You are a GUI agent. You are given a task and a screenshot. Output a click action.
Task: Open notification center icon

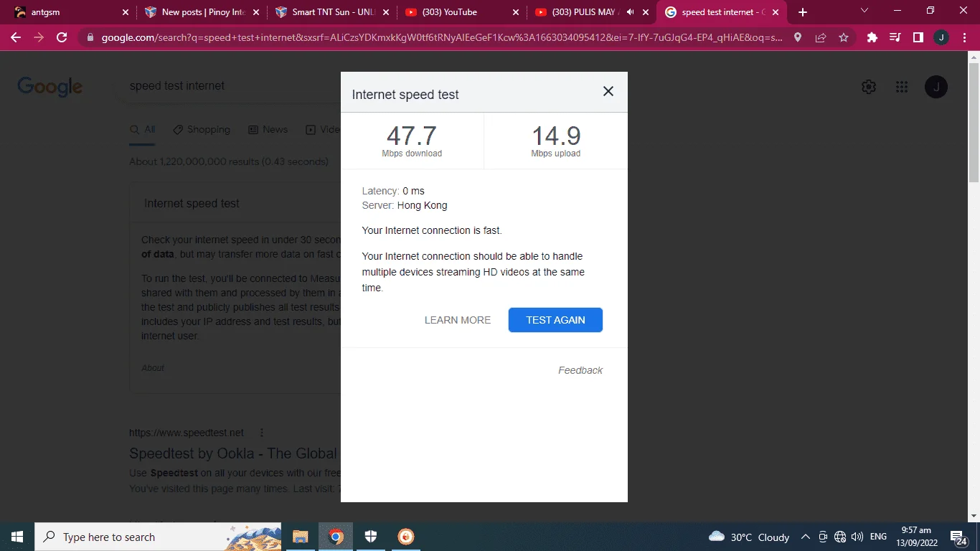pyautogui.click(x=958, y=537)
